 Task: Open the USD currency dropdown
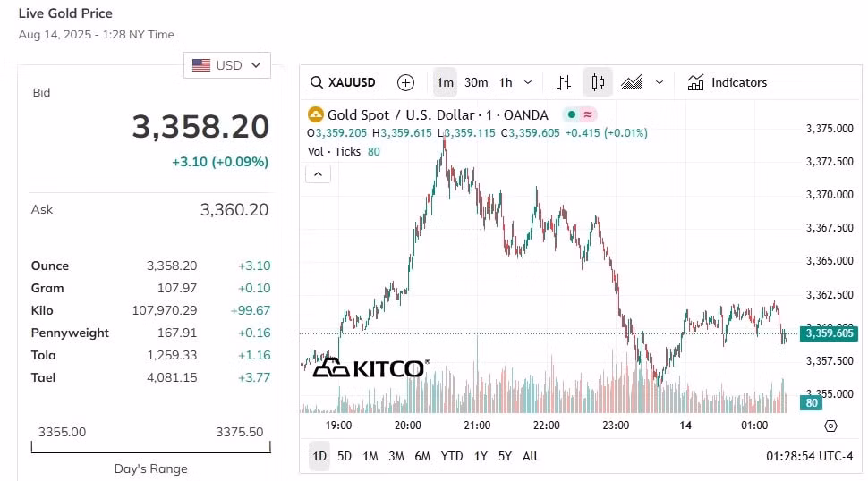[x=227, y=65]
